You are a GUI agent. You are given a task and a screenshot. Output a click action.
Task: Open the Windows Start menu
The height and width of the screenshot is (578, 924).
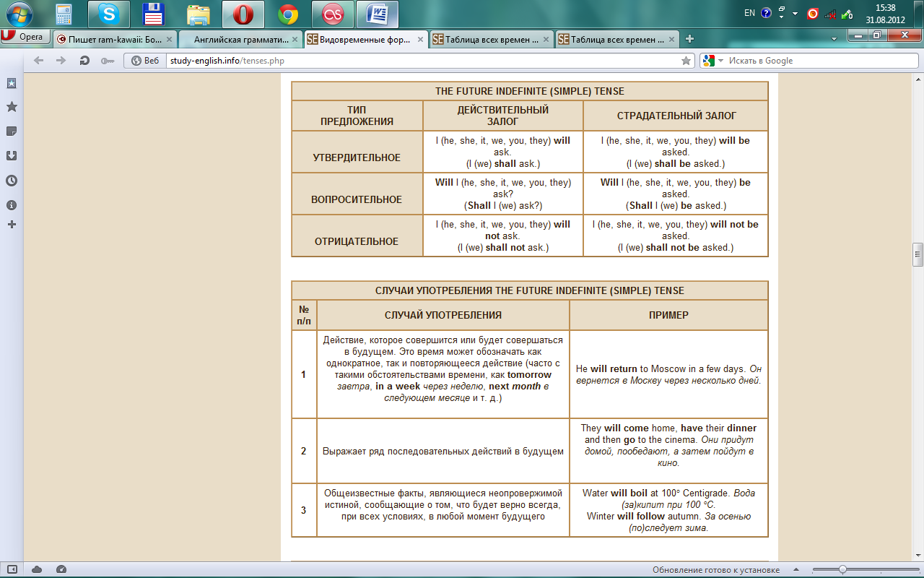(19, 13)
